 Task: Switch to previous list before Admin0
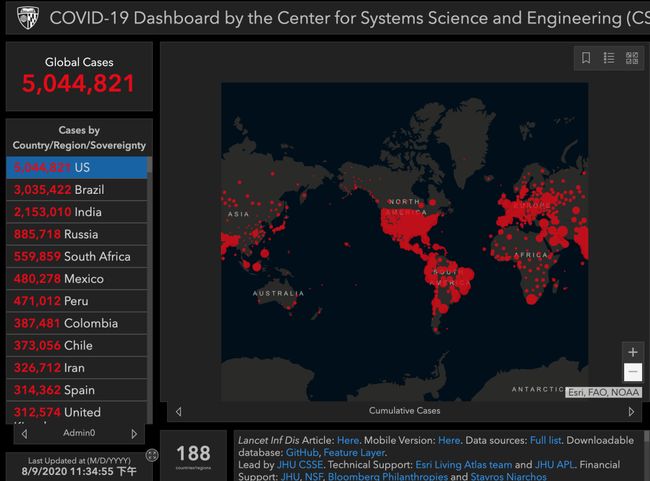coord(24,434)
